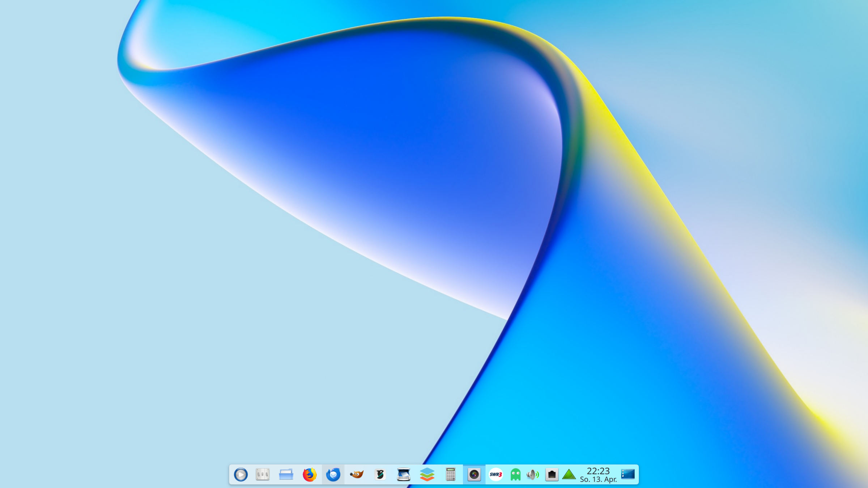Screen dimensions: 868x488
Task: Open the file manager folder icon
Action: pos(286,475)
